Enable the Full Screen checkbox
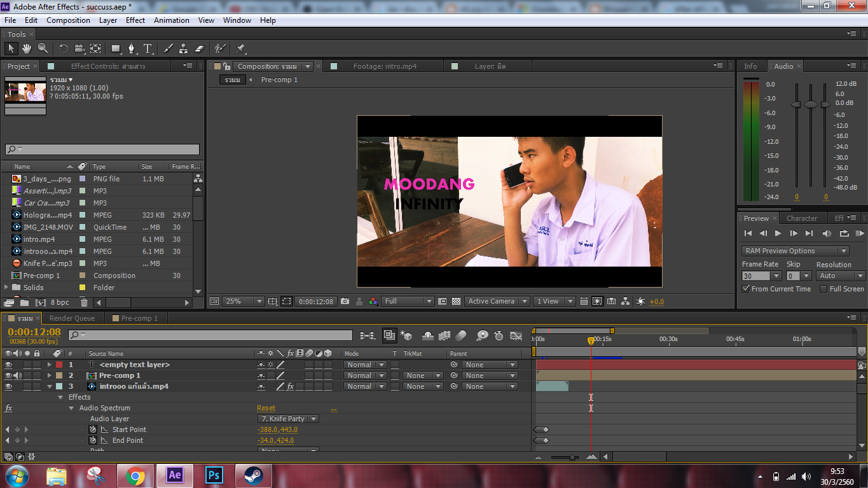This screenshot has height=488, width=868. (823, 289)
